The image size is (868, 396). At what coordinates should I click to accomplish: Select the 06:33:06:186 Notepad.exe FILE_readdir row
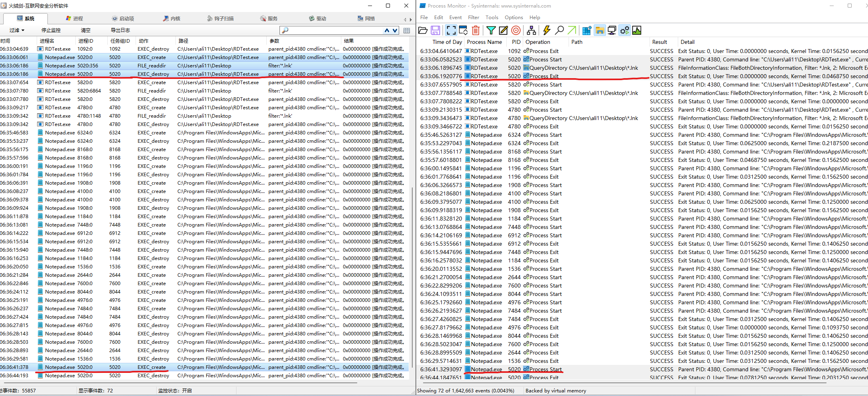(204, 66)
